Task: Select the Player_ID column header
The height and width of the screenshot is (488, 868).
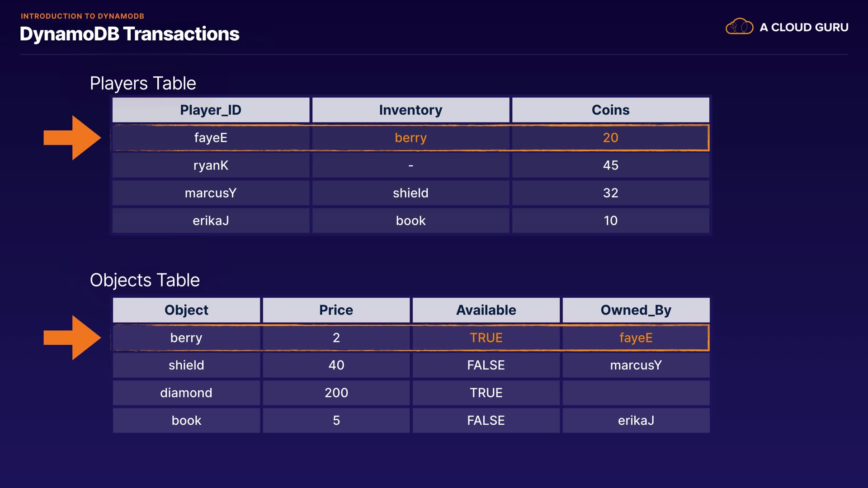Action: [x=211, y=110]
